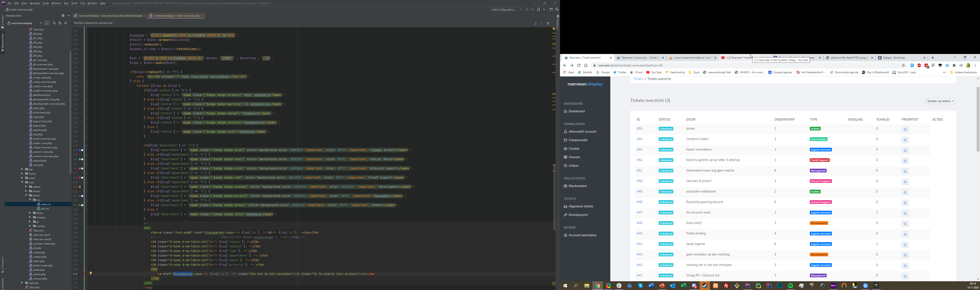Start listening for PHP debug connections
Image resolution: width=980 pixels, height=290 pixels.
[538, 9]
